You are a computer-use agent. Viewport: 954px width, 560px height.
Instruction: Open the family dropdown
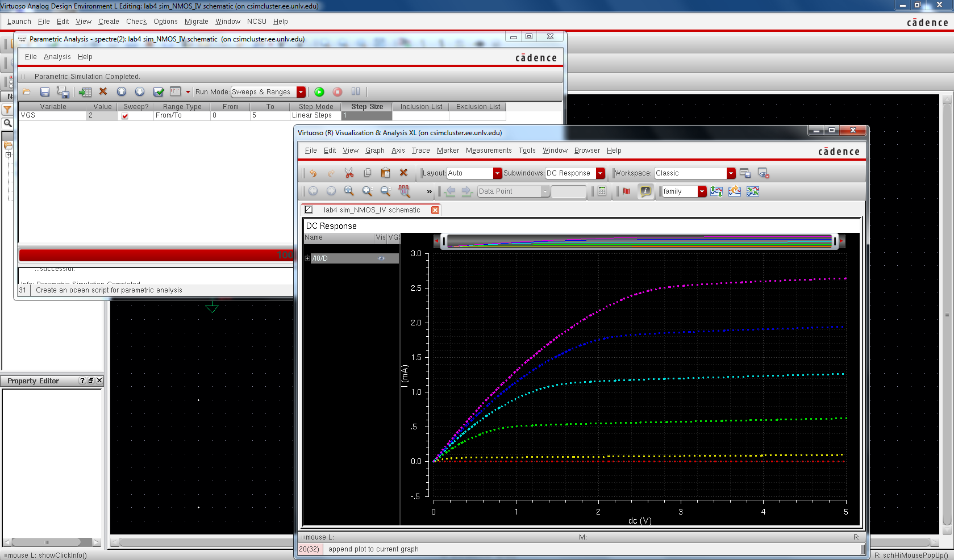click(702, 191)
